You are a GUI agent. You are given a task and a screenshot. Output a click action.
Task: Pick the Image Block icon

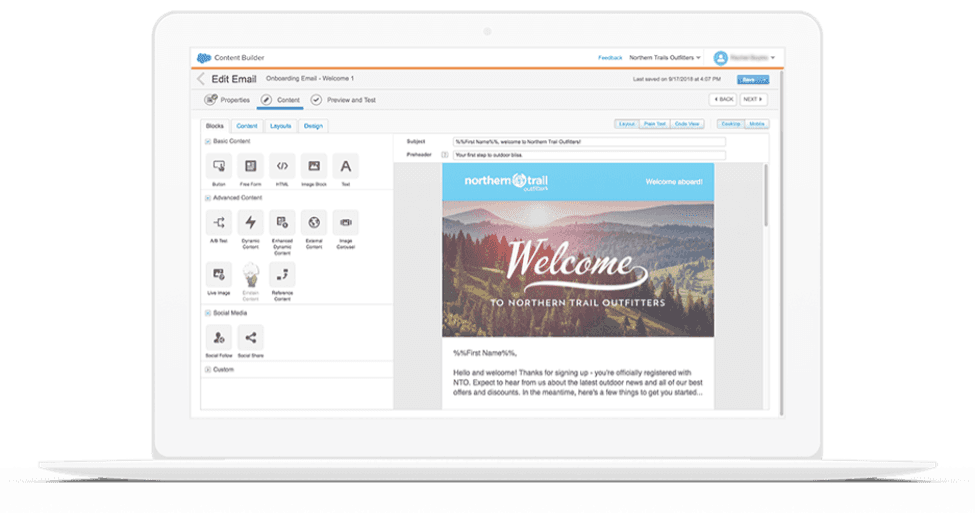pyautogui.click(x=314, y=166)
